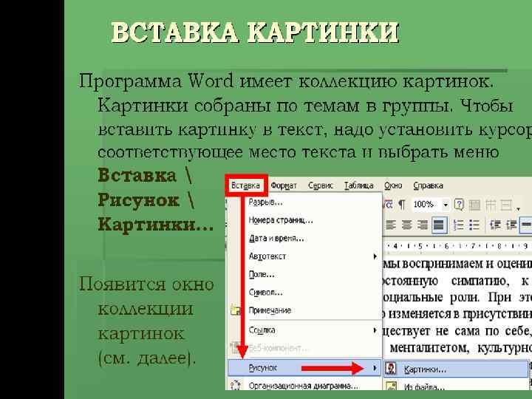
Task: Click the horizontal ruler
Action: coord(457,246)
